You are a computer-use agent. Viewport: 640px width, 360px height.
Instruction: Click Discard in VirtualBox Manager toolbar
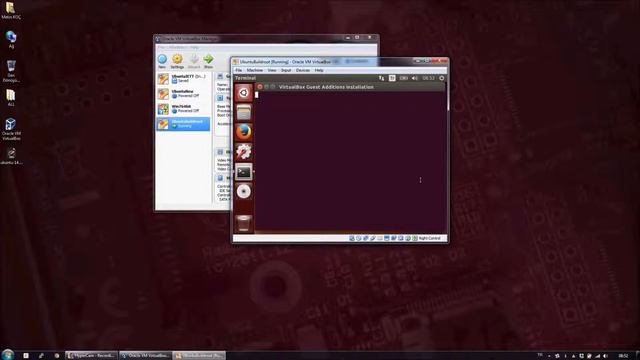pos(194,61)
